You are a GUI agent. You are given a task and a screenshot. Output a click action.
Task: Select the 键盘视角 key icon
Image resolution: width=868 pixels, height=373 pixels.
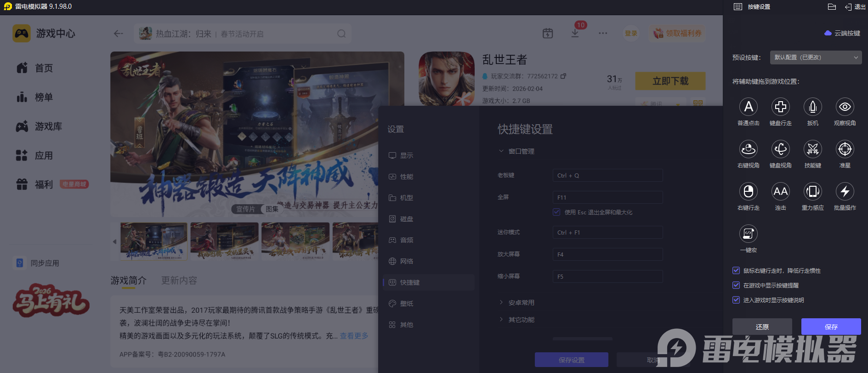pyautogui.click(x=781, y=149)
